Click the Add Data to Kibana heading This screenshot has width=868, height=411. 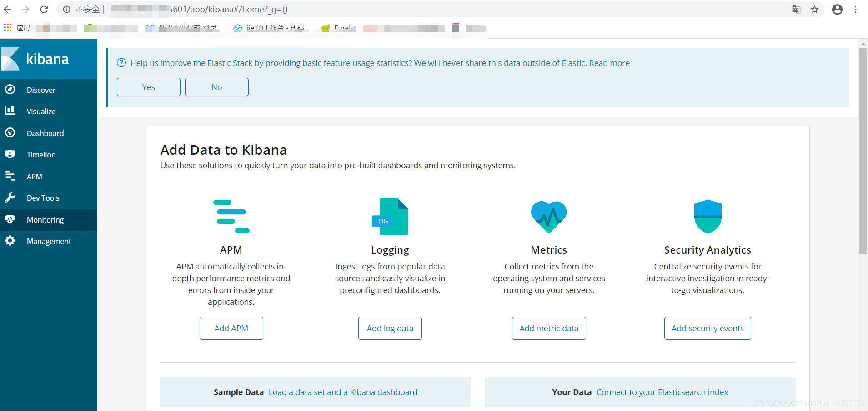[224, 150]
